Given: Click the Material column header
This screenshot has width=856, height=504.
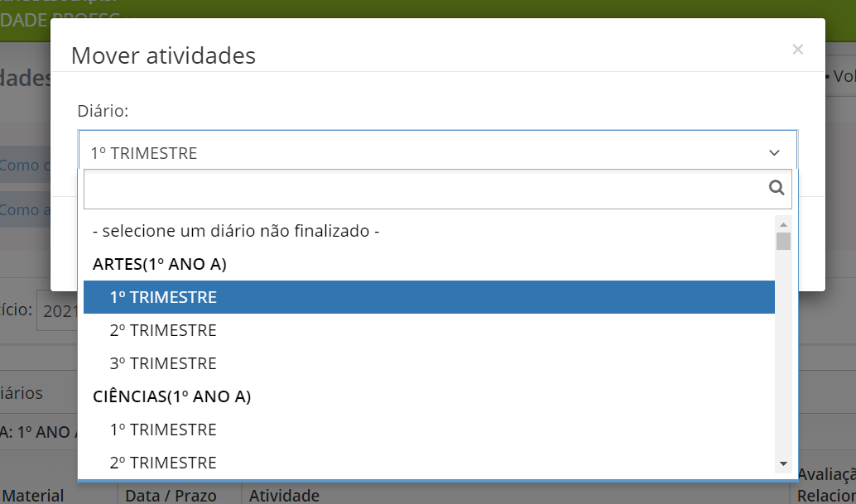Looking at the screenshot, I should pos(33,495).
